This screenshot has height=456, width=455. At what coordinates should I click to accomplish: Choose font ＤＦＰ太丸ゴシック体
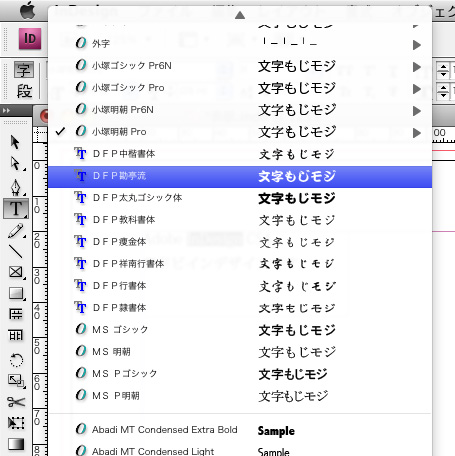pyautogui.click(x=240, y=198)
